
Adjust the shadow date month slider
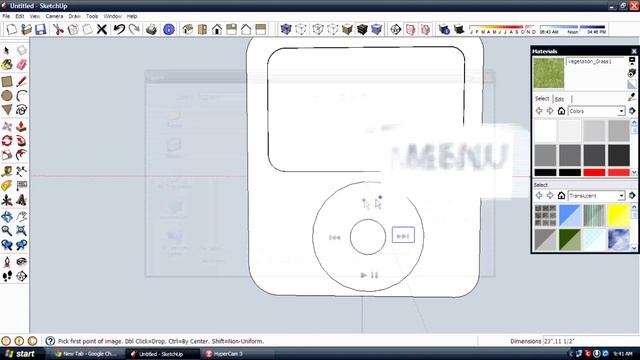click(x=502, y=29)
